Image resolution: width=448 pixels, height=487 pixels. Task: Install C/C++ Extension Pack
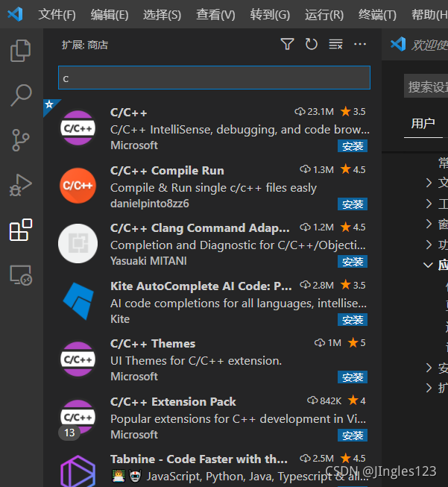[x=353, y=435]
